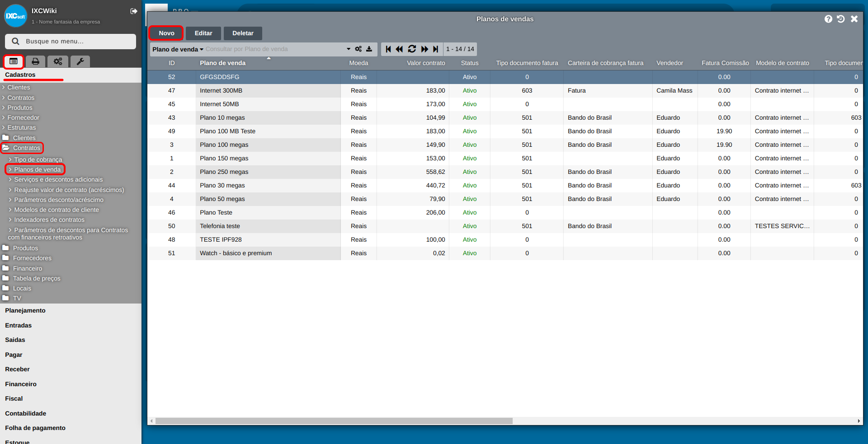This screenshot has height=444, width=868.
Task: Open the Plano de venda filter dropdown
Action: [178, 49]
